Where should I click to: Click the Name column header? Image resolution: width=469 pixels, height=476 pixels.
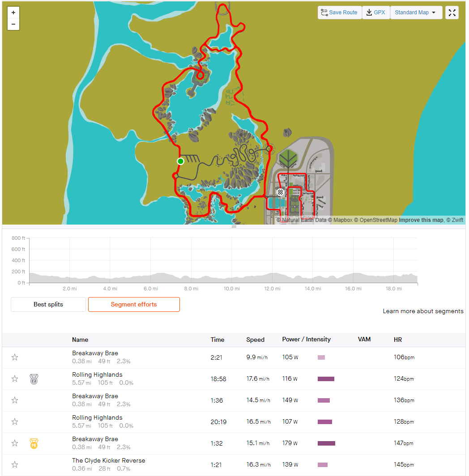(80, 340)
